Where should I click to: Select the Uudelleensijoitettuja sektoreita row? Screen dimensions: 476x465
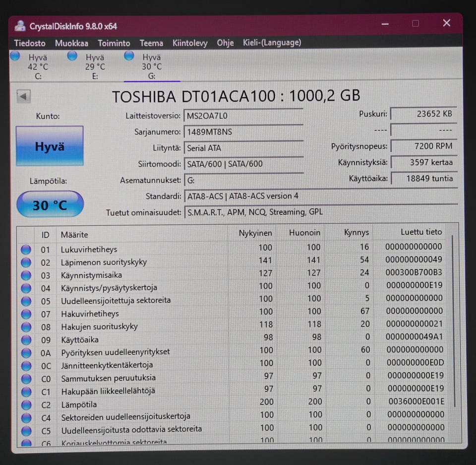(116, 300)
